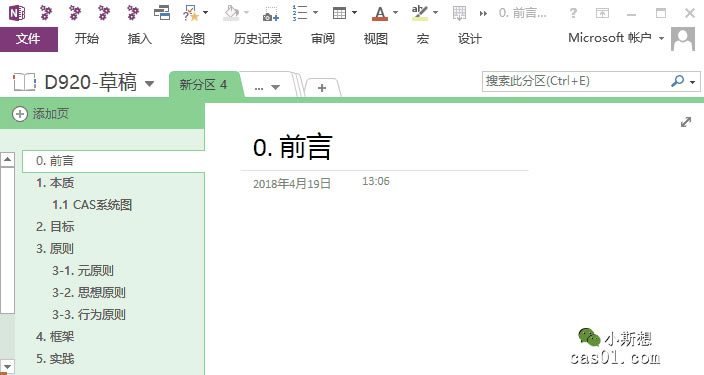Expand the page to full view
Image resolution: width=704 pixels, height=375 pixels.
coord(686,122)
